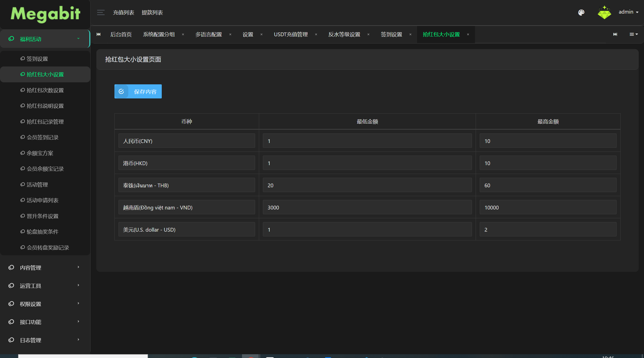Click the 保存内容 save button
This screenshot has width=644, height=358.
coord(138,91)
